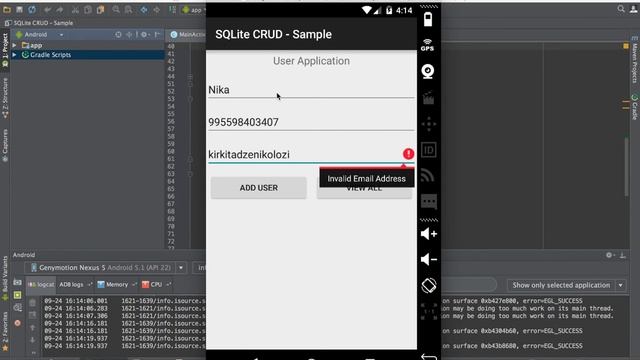Click the Paste icon in toolbar
Viewport: 640px width, 360px height.
tap(100, 10)
